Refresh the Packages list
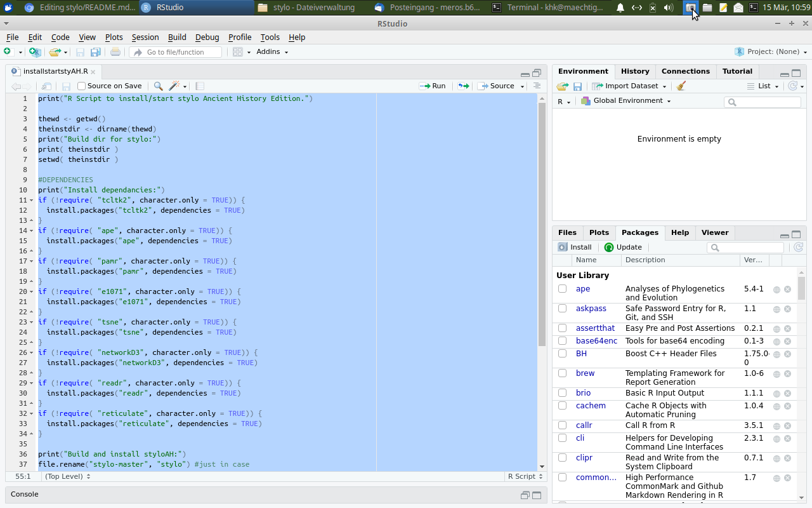 (798, 248)
